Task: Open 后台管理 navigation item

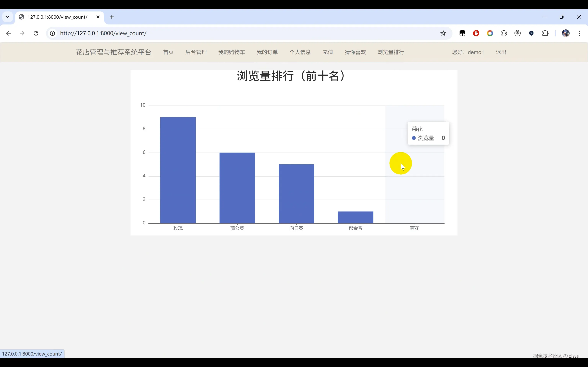Action: [x=196, y=52]
